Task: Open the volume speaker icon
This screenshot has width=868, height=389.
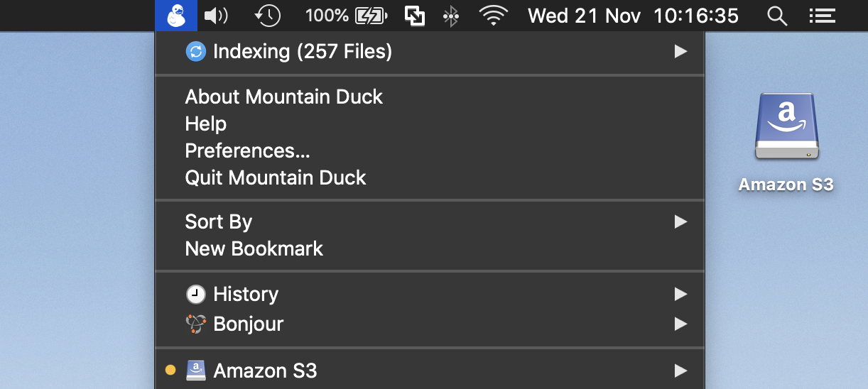Action: [x=216, y=16]
